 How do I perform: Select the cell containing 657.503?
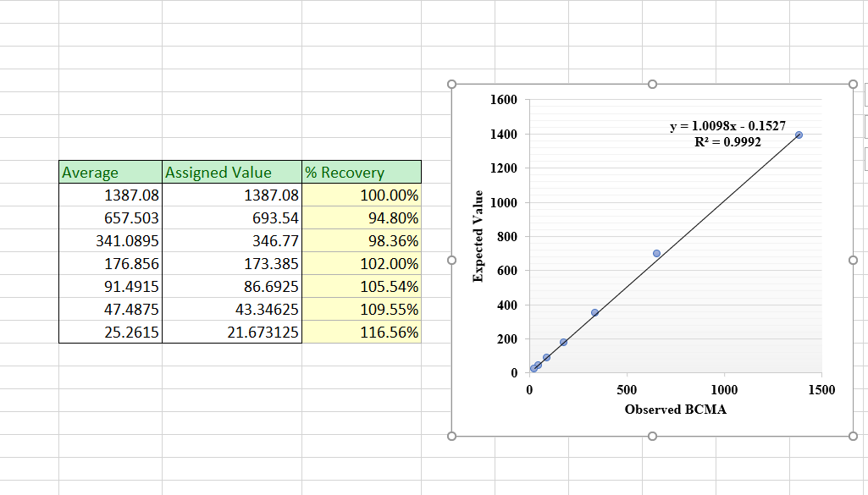110,218
